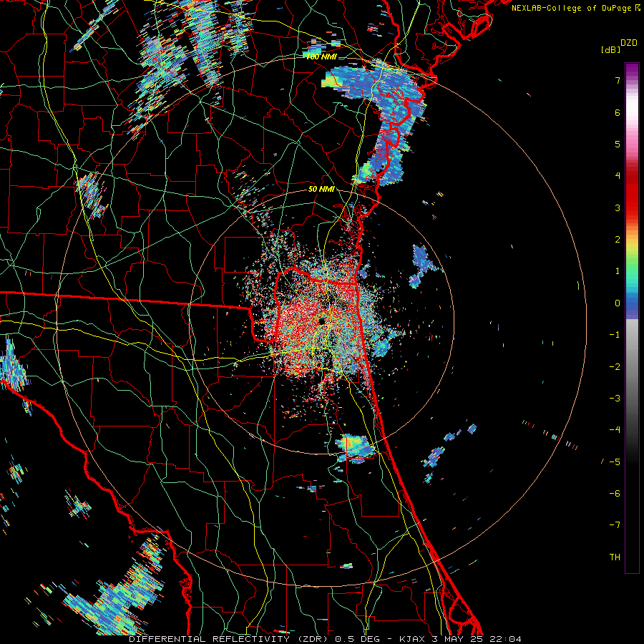Click the 4 value on the scale
Image resolution: width=644 pixels, height=644 pixels.
618,176
